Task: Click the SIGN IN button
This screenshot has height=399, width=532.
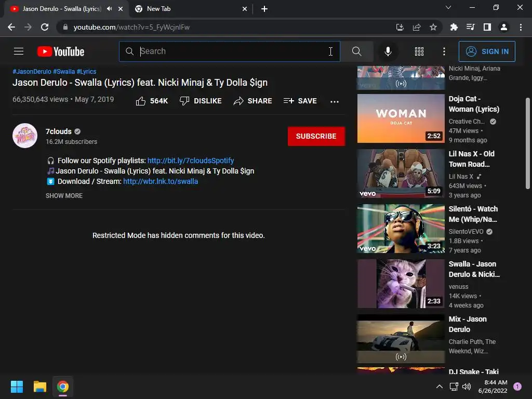Action: coord(487,51)
